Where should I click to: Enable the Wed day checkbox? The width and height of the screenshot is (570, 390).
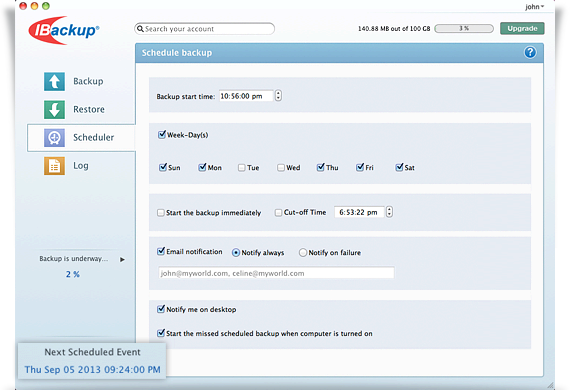pos(281,168)
